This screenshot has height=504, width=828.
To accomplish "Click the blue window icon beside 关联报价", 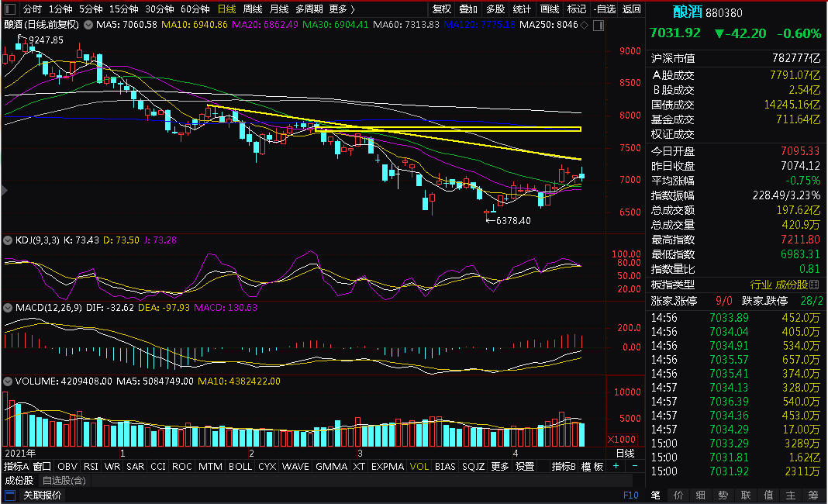I will [x=9, y=495].
